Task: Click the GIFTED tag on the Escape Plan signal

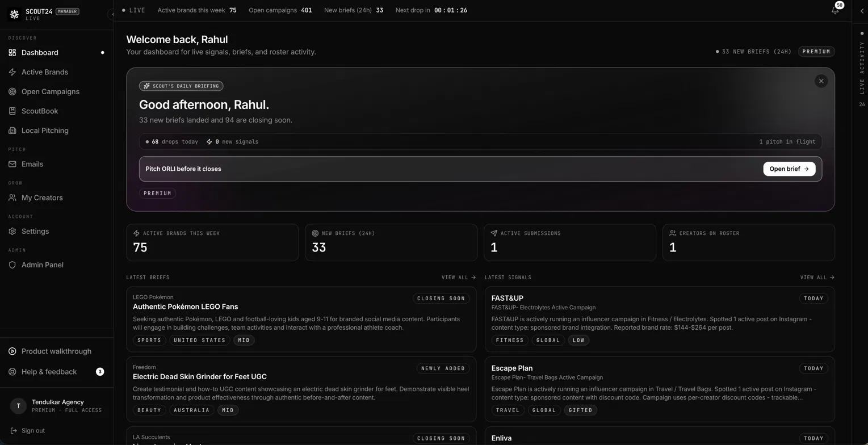Action: (580, 410)
